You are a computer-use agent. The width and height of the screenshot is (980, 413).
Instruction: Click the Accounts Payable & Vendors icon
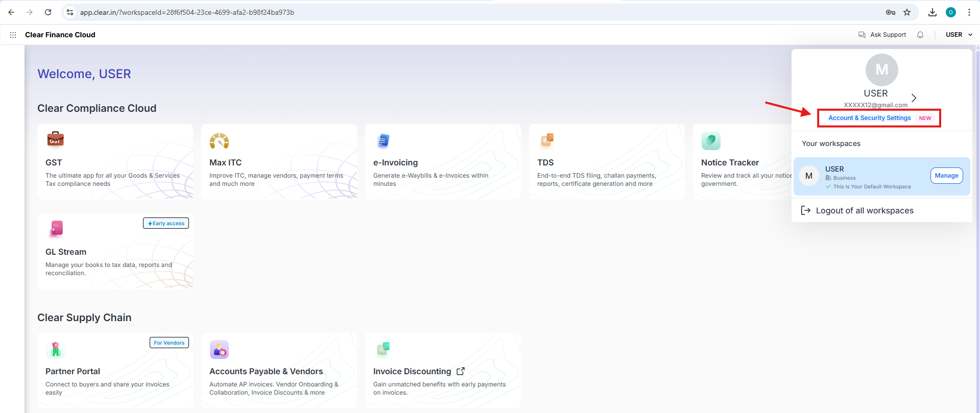tap(219, 350)
